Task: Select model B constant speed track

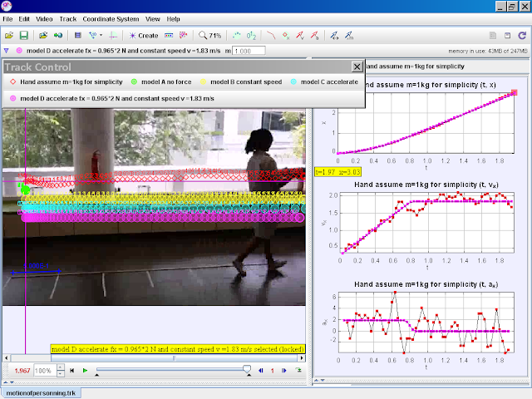Action: [x=241, y=81]
